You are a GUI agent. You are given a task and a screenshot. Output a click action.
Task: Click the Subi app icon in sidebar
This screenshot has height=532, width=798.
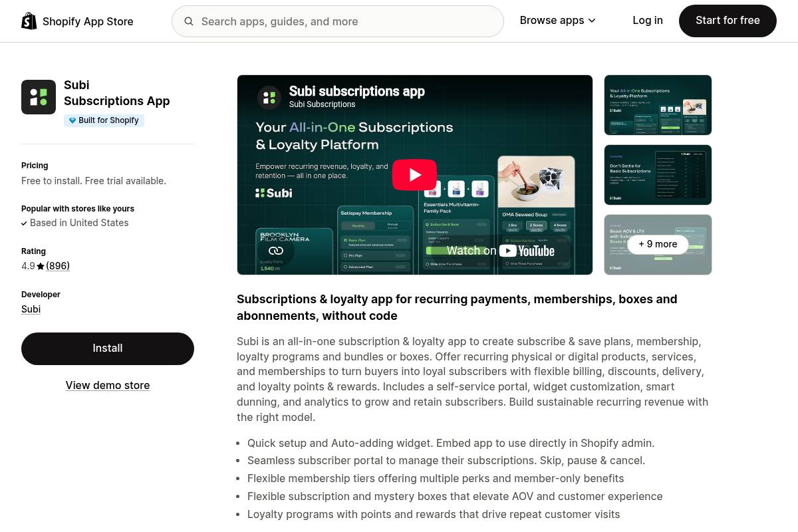pos(39,97)
